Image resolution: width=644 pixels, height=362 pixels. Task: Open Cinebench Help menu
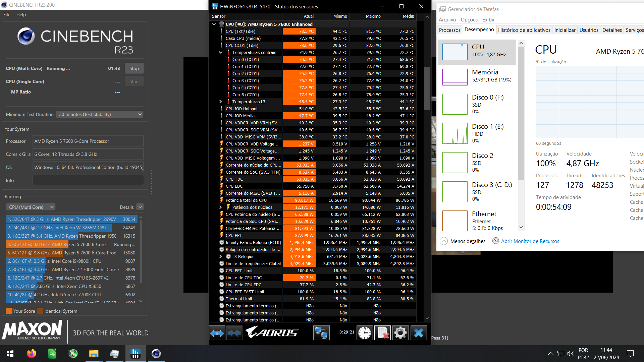coord(21,14)
